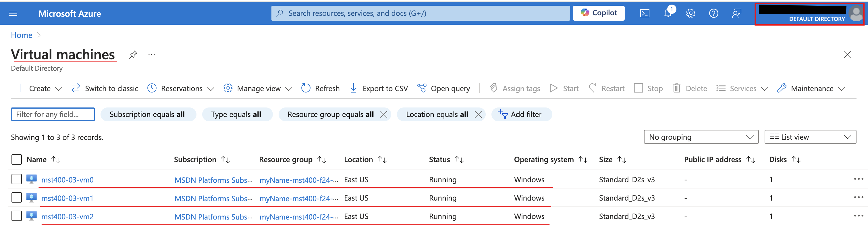Open the more options ellipsis beside title
868x250 pixels.
pos(152,55)
